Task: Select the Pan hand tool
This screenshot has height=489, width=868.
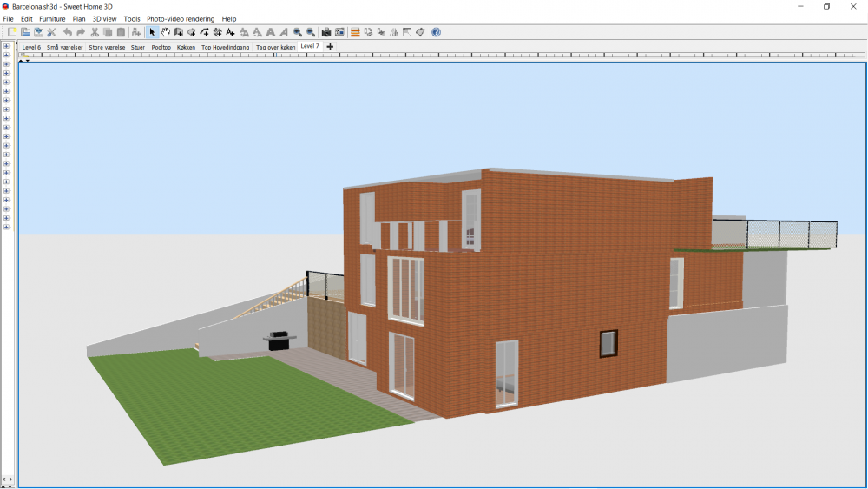Action: (165, 32)
